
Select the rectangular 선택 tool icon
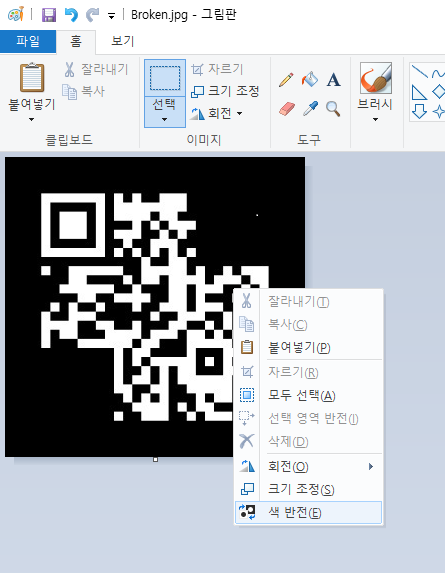point(165,78)
